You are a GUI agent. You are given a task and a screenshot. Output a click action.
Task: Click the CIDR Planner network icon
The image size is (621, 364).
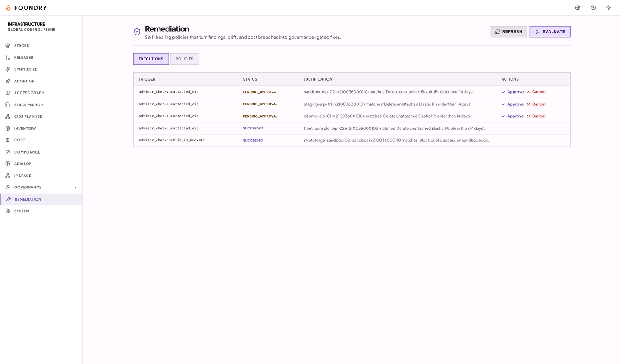click(8, 116)
